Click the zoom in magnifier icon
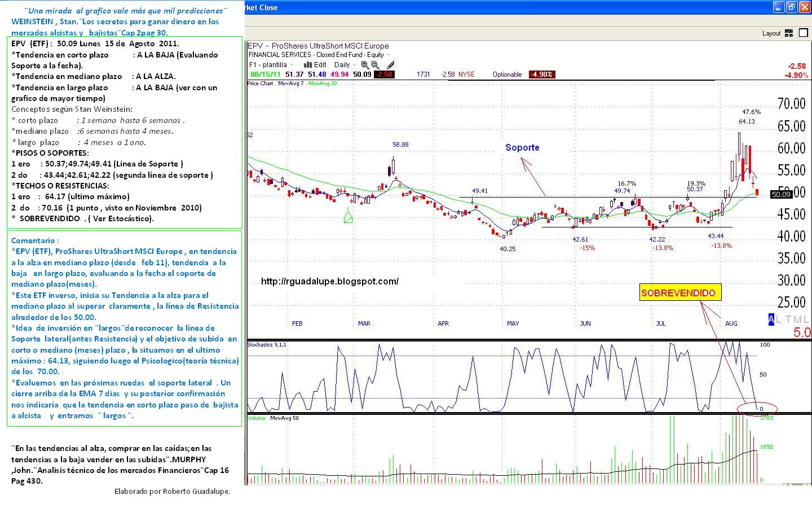812x508 pixels. 365,65
